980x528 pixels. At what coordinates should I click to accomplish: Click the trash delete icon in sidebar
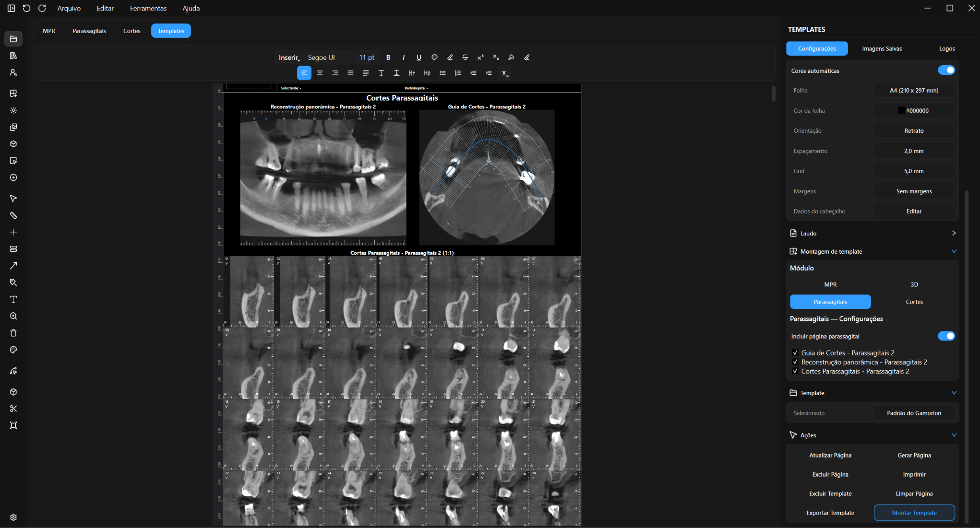[x=13, y=333]
